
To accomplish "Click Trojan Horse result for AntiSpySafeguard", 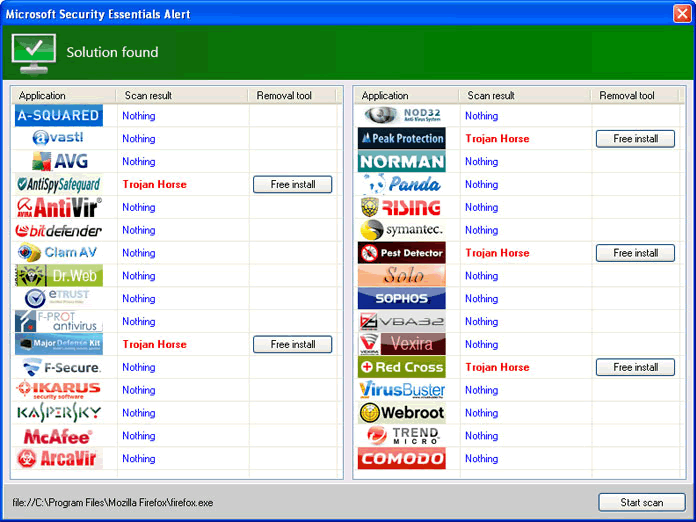I will (x=154, y=184).
